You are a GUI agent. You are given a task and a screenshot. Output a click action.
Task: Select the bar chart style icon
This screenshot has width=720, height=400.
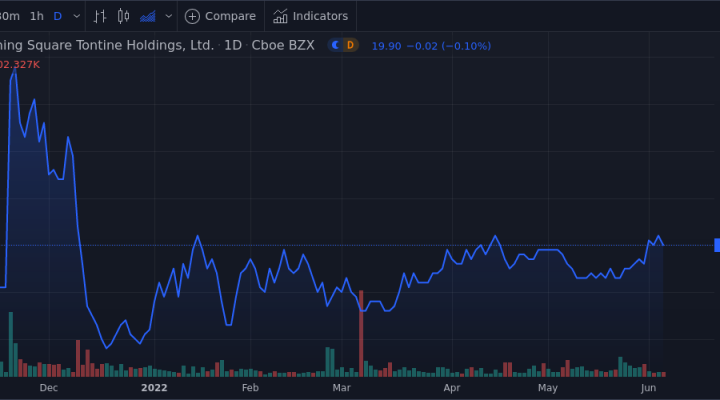[100, 16]
